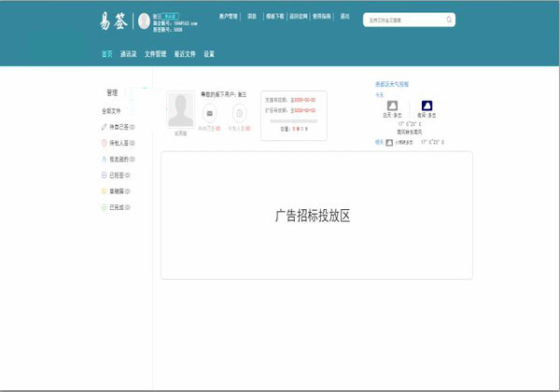The width and height of the screenshot is (560, 392).
Task: Click the blue weather forecast title link
Action: tap(392, 84)
